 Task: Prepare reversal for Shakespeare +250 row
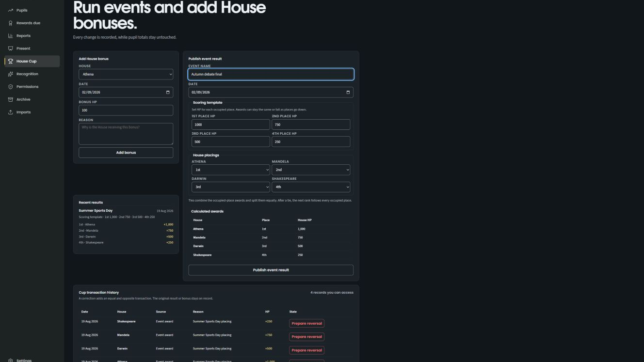306,323
